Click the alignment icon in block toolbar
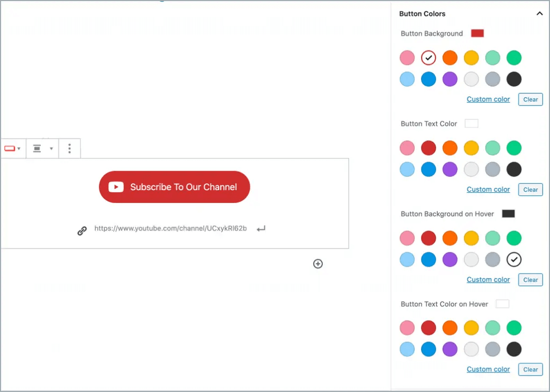Viewport: 550px width, 392px height. (37, 149)
